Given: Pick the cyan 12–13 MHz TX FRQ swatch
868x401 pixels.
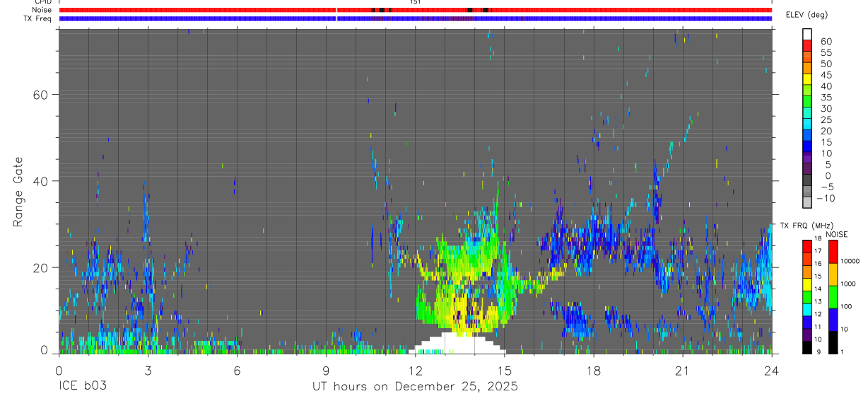Looking at the screenshot, I should pos(807,309).
